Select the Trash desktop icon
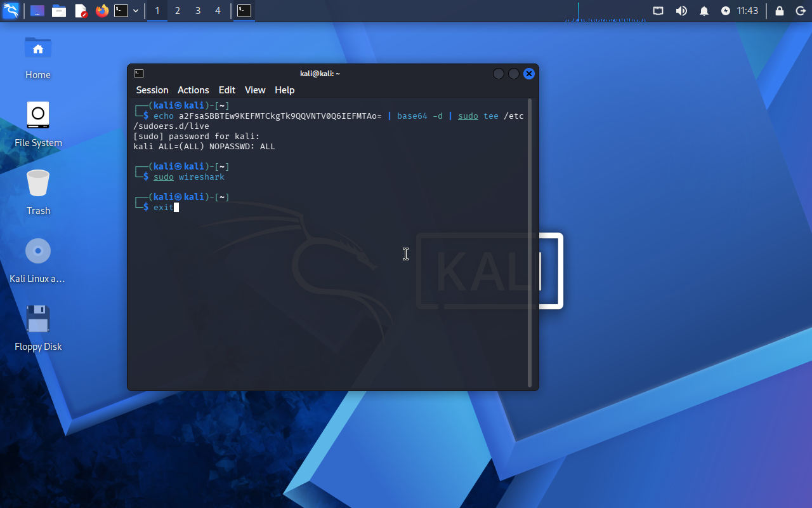The width and height of the screenshot is (812, 508). (38, 192)
